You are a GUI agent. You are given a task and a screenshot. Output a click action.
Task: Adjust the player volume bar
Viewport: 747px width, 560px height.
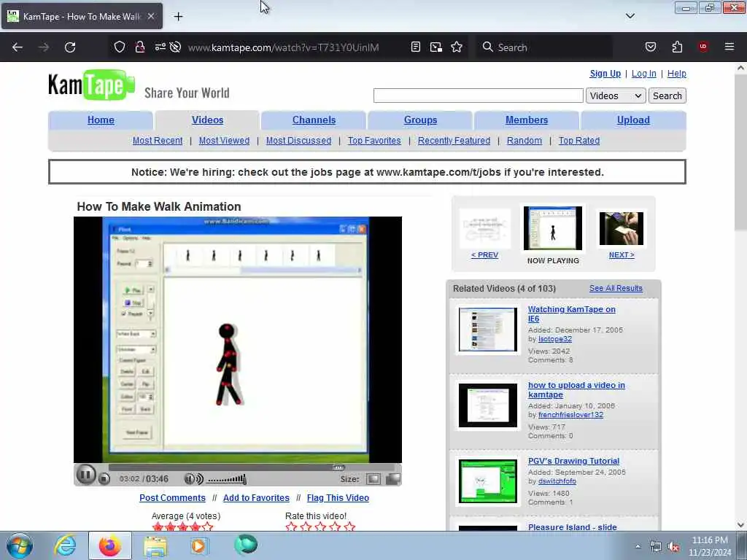coord(227,479)
